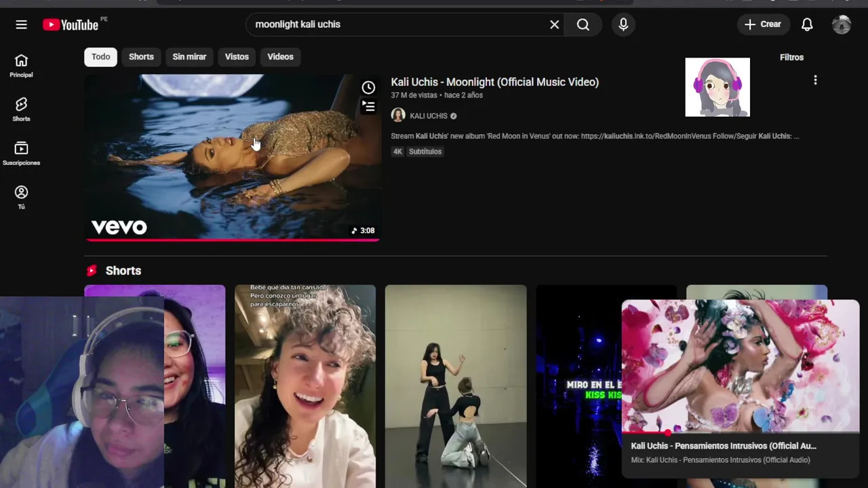Open the Tú section

tap(21, 198)
